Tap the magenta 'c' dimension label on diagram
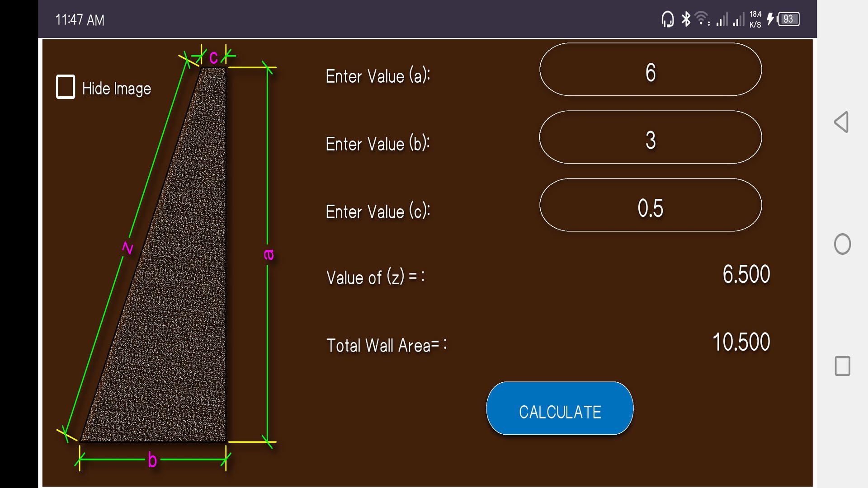Viewport: 868px width, 488px height. pyautogui.click(x=213, y=57)
